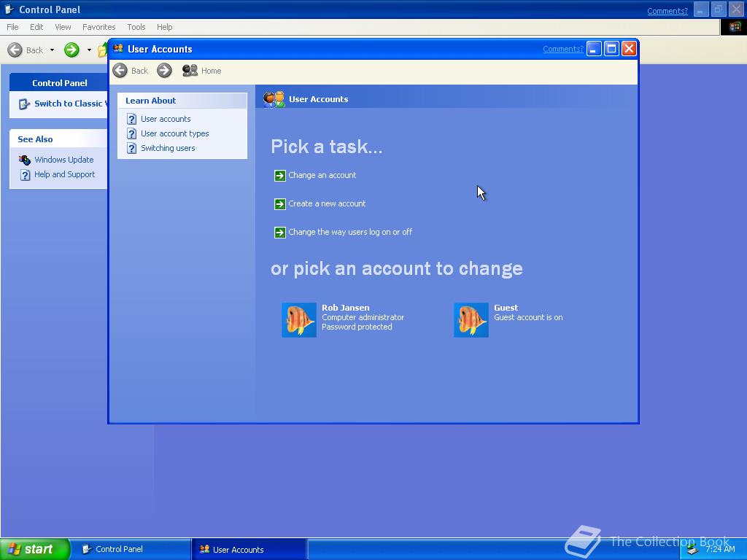
Task: Open Help and Support link
Action: [64, 175]
